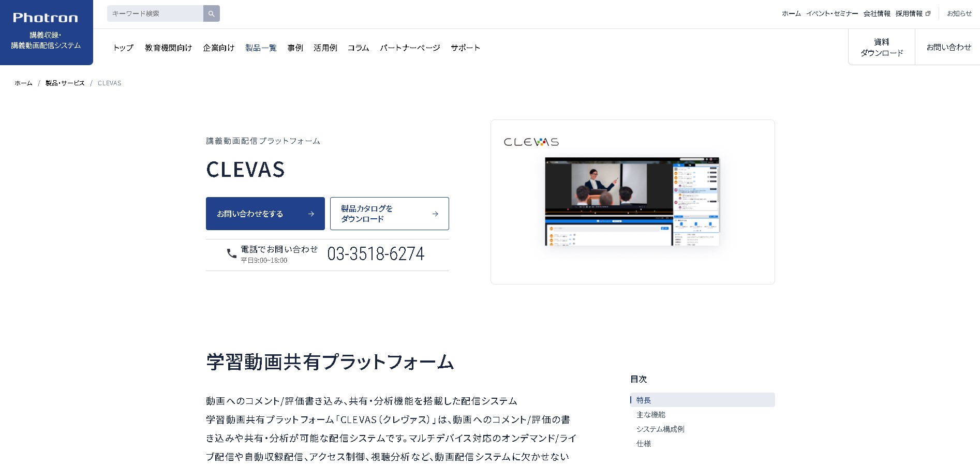Image resolution: width=980 pixels, height=466 pixels.
Task: Jump to 主な機能 in table of contents
Action: point(651,414)
